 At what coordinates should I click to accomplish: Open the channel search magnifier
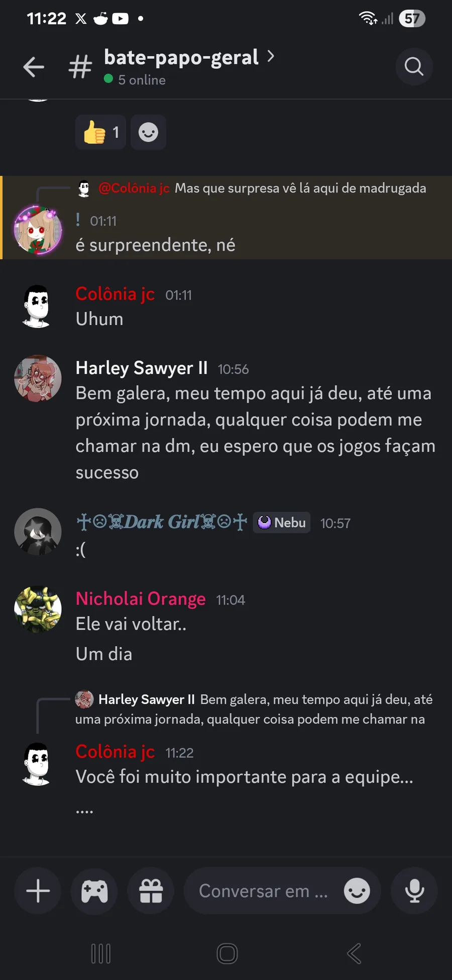pos(414,66)
